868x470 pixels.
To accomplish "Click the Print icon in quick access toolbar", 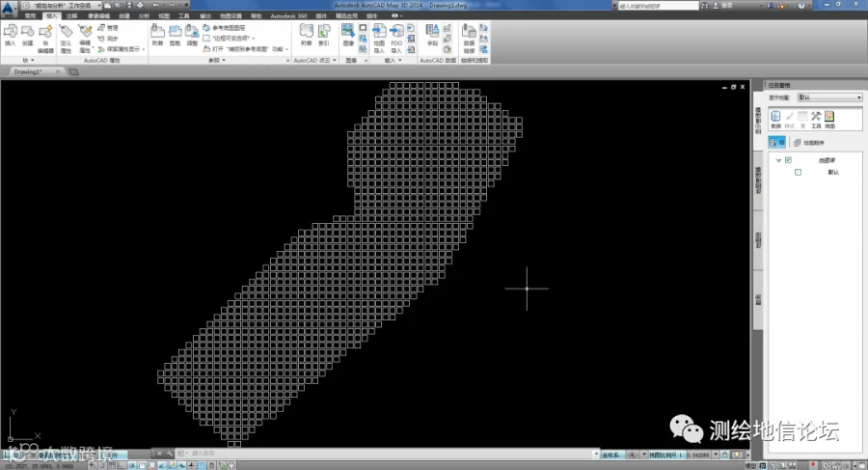I will tap(140, 5).
